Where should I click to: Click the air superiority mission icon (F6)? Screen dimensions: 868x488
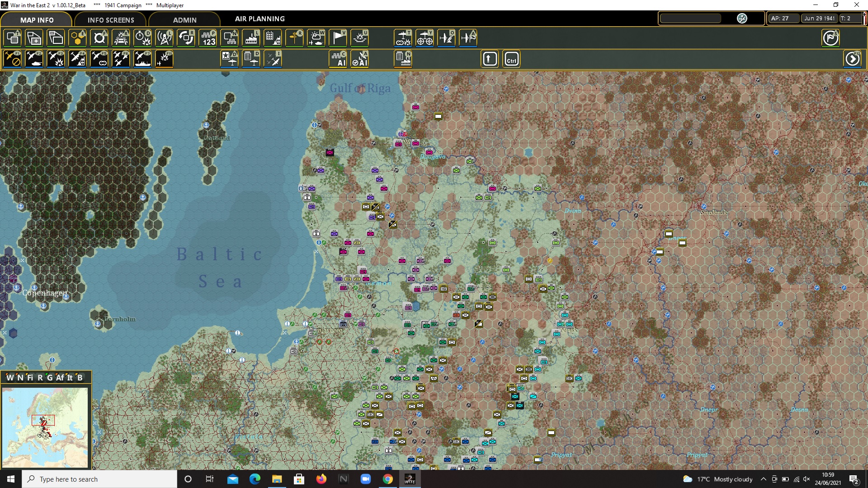[x=121, y=59]
